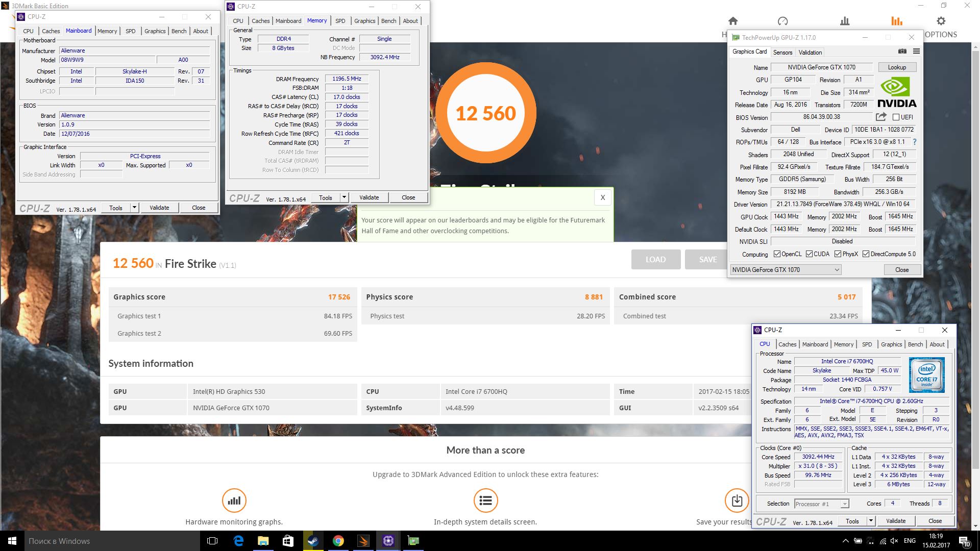Click In-depth system details list icon
980x551 pixels.
pos(485,500)
